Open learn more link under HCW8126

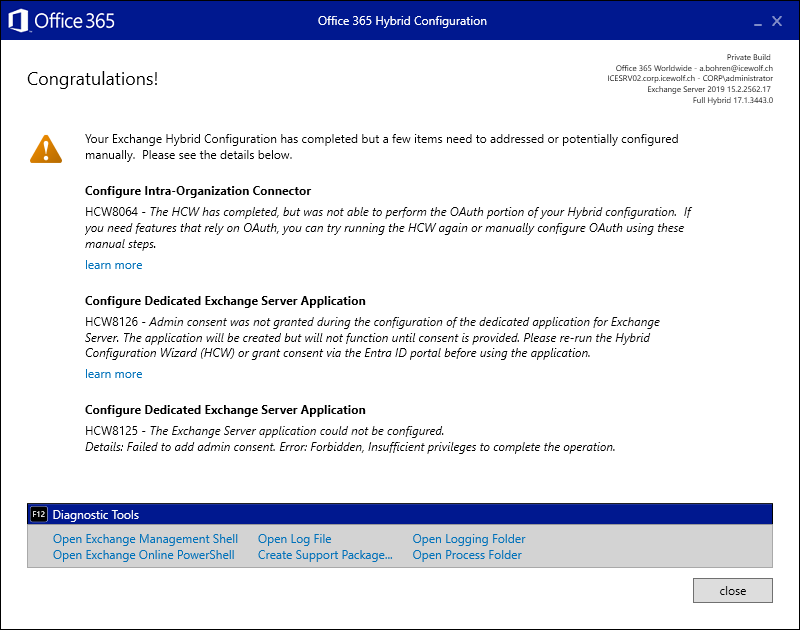click(x=113, y=374)
